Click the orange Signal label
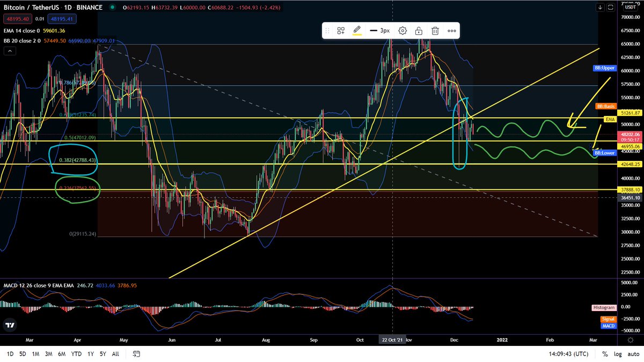 click(x=608, y=319)
